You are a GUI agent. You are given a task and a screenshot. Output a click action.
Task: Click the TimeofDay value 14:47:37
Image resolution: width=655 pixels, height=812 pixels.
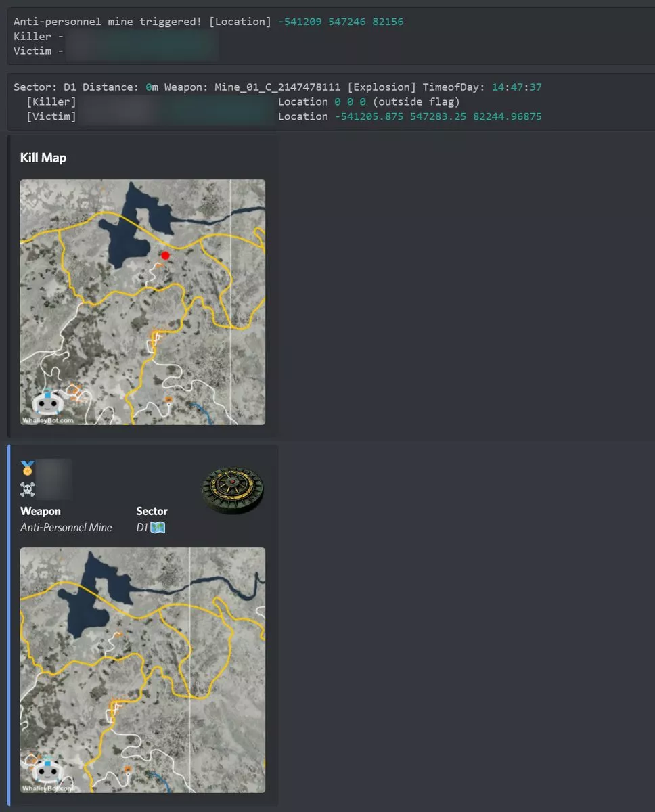click(x=516, y=87)
